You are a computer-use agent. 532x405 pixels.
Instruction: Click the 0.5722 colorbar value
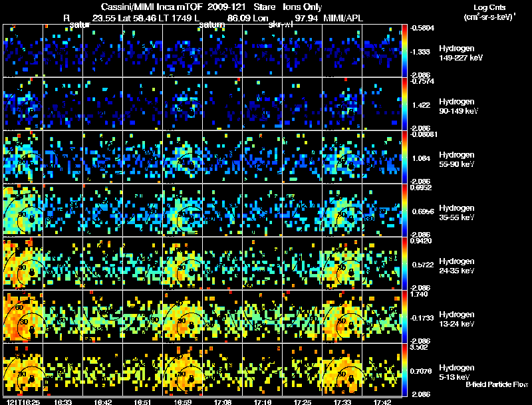point(423,265)
